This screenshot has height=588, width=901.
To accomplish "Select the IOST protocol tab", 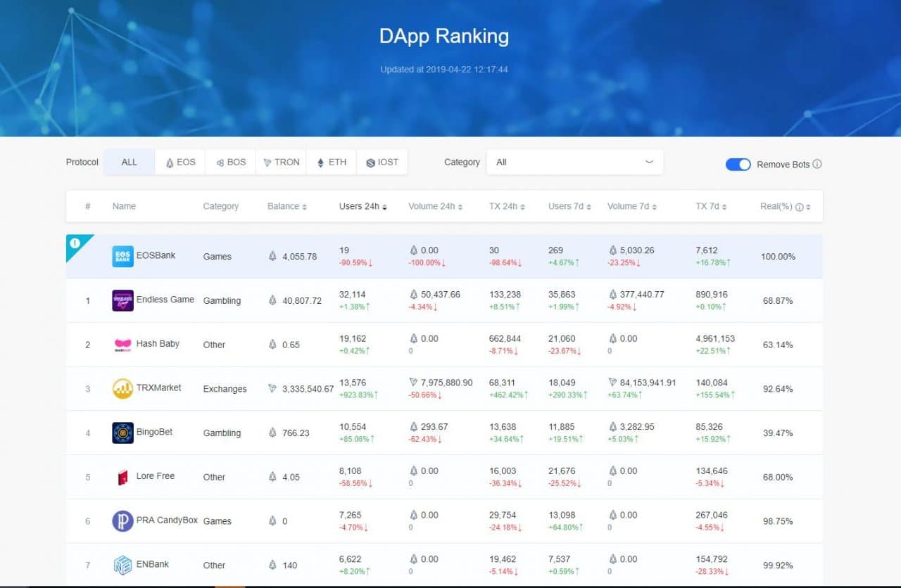I will (382, 162).
